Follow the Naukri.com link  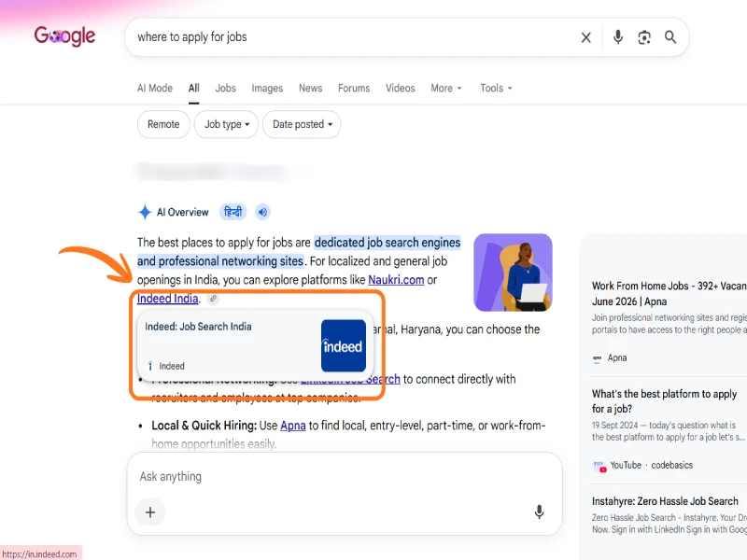[396, 280]
